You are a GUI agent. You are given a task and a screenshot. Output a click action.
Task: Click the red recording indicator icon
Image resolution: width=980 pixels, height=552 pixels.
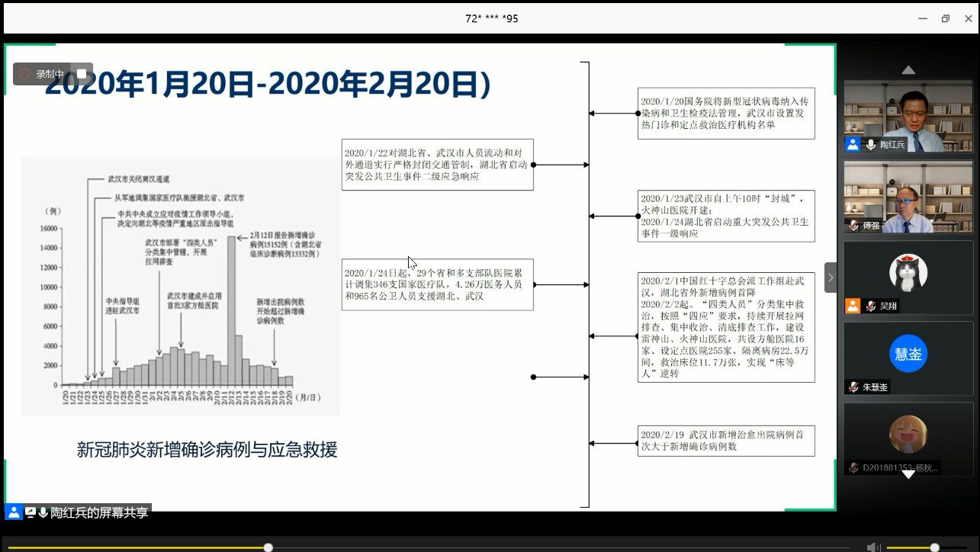[x=24, y=74]
